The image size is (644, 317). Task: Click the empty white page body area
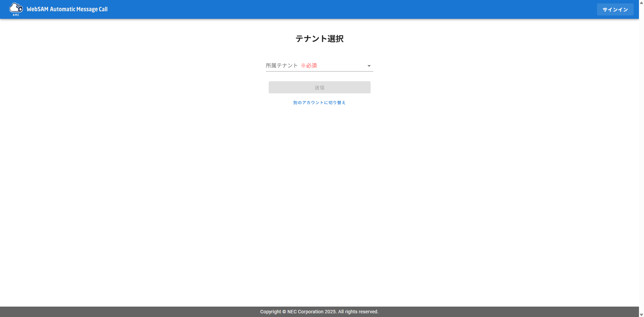coord(319,201)
